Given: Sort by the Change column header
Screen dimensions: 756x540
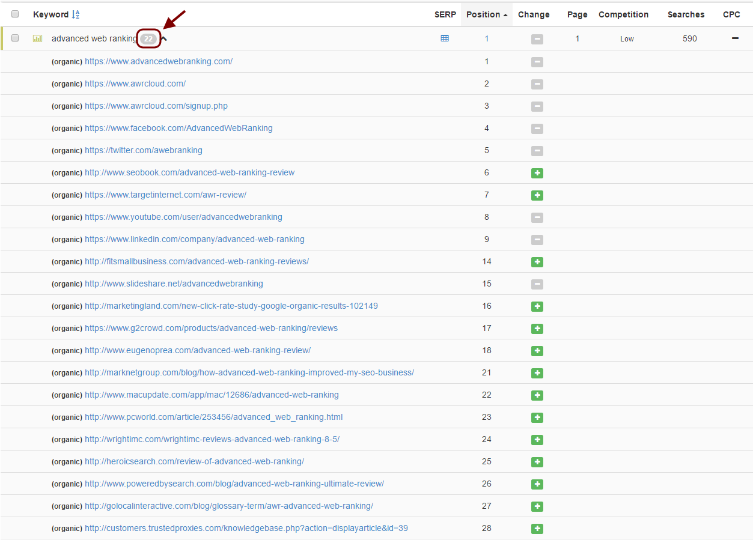Looking at the screenshot, I should coord(534,14).
